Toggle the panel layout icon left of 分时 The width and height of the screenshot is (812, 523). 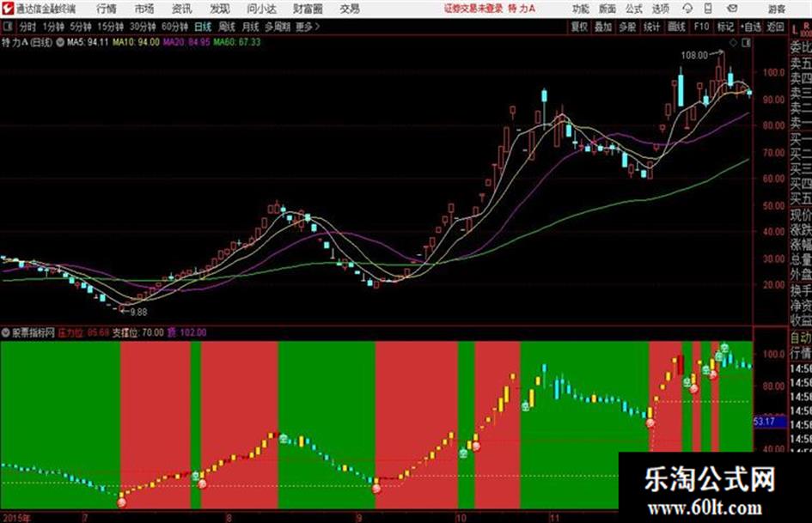pyautogui.click(x=7, y=27)
